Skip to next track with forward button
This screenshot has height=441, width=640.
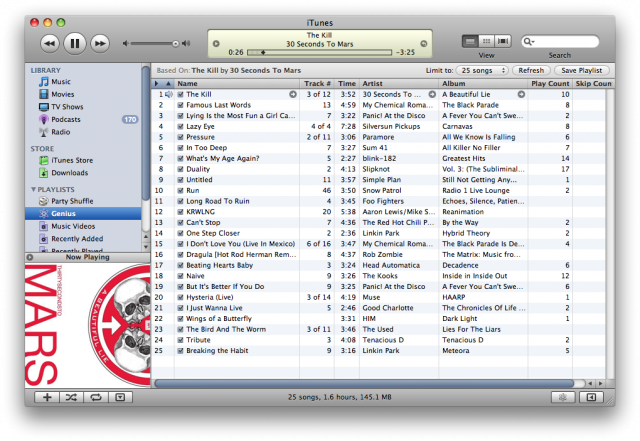coord(100,43)
